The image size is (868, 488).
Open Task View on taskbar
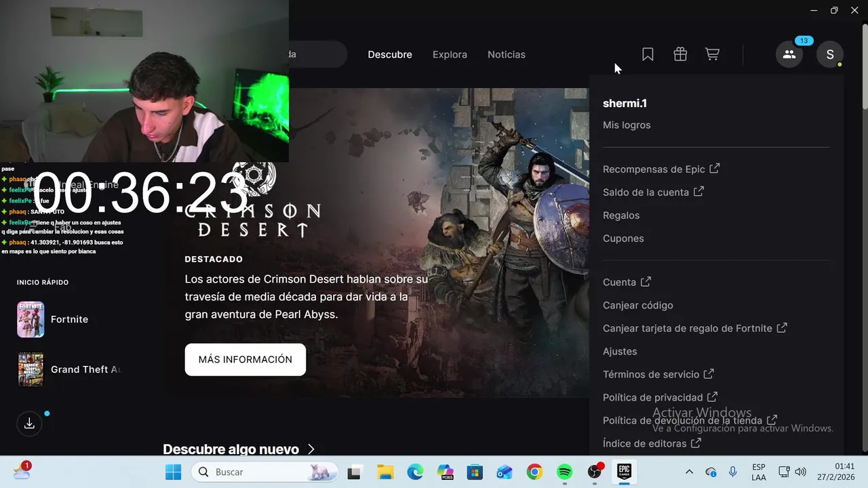(x=354, y=472)
